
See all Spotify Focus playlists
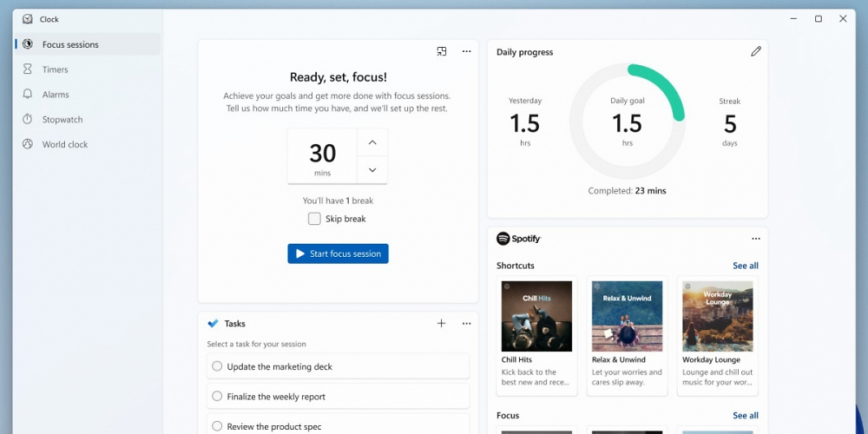pos(746,416)
